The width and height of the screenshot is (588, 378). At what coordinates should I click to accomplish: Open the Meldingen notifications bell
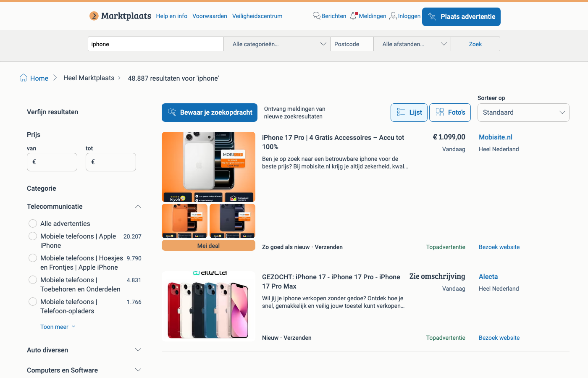pos(368,16)
